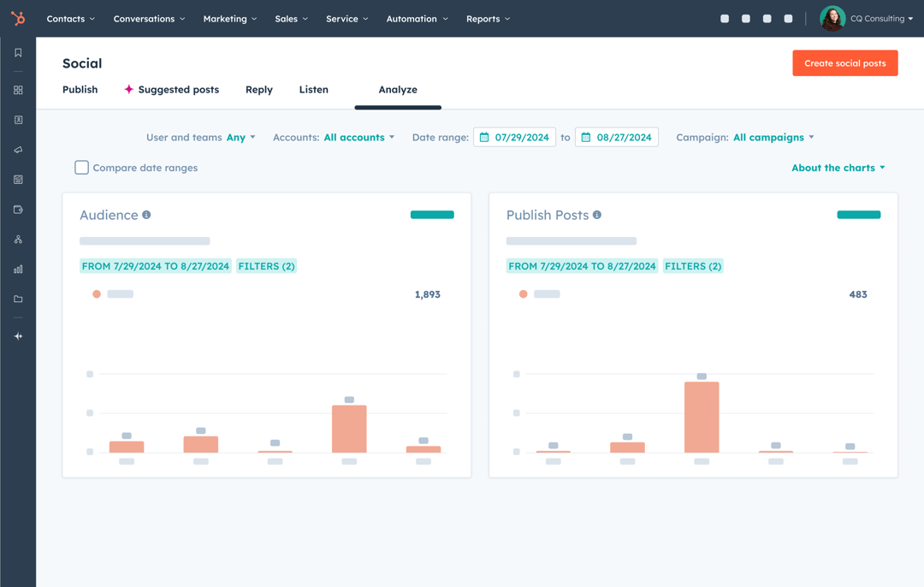The height and width of the screenshot is (587, 924).
Task: Click FILTERS (2) tag in Audience card
Action: [266, 266]
